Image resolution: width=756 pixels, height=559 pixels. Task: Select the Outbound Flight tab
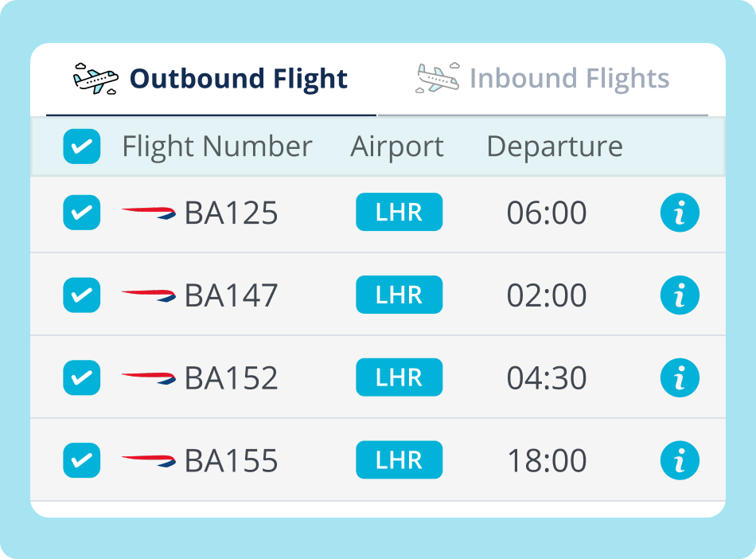click(x=238, y=77)
